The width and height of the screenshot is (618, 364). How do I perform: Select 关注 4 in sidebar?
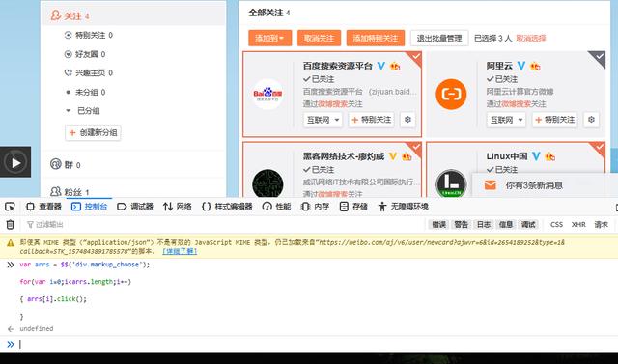(134, 15)
